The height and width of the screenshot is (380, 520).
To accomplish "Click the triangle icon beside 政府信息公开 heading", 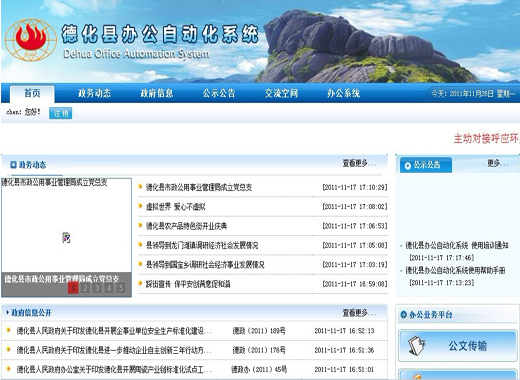I will pyautogui.click(x=8, y=312).
